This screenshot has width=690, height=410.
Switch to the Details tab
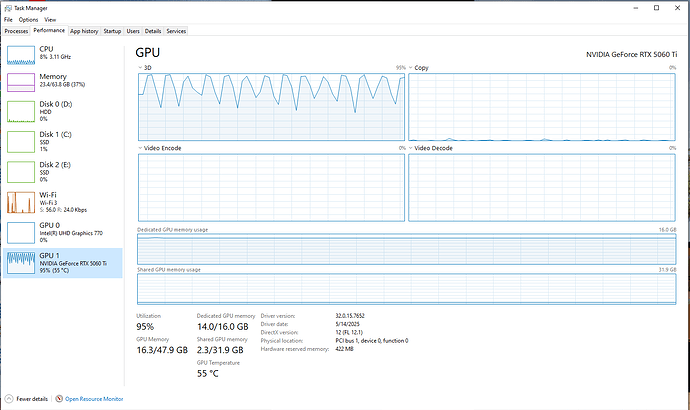click(x=153, y=31)
